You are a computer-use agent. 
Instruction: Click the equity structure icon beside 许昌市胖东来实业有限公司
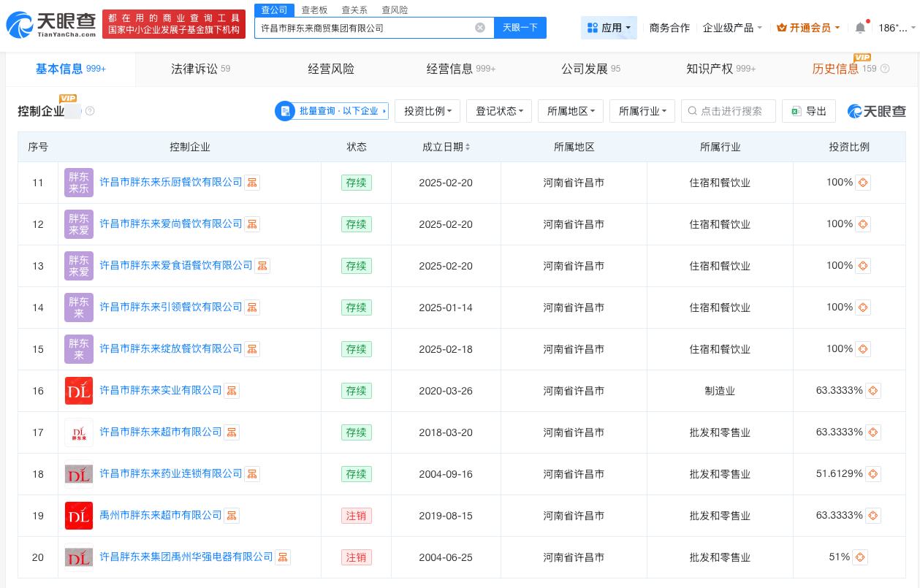[x=232, y=391]
